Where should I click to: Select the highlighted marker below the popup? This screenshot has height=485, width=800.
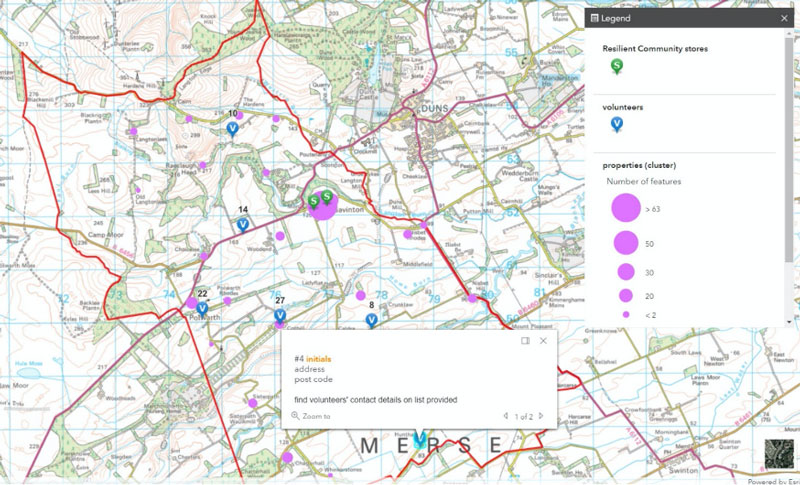419,440
